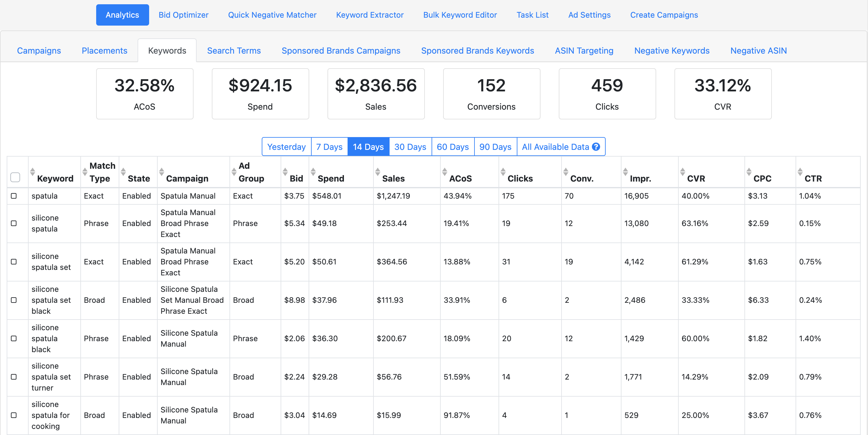Click the $2,836.56 Sales summary card
The width and height of the screenshot is (868, 435).
coord(376,94)
